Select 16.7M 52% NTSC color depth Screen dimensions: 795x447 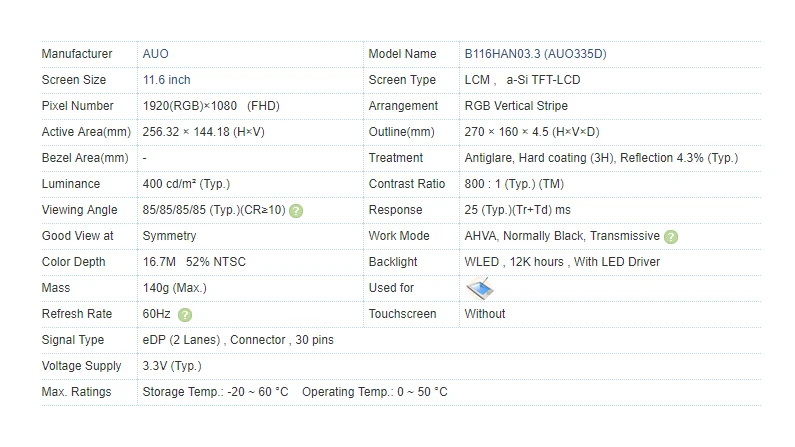point(194,262)
